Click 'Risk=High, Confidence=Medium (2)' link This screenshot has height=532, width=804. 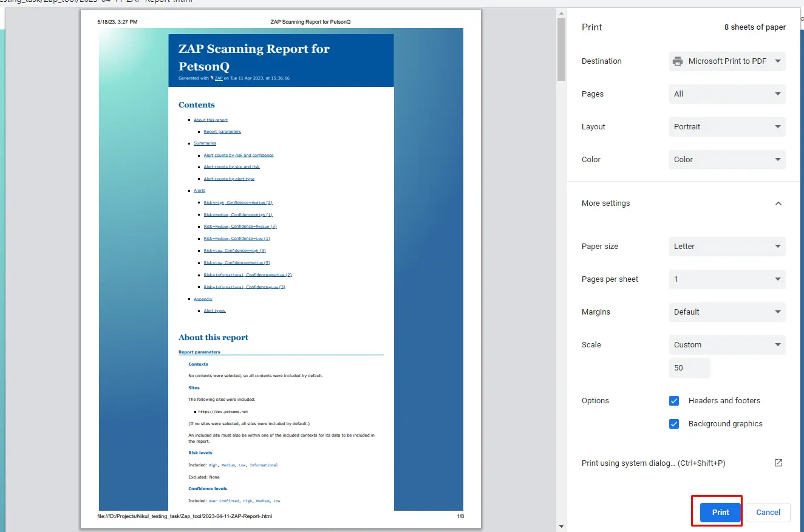point(238,203)
